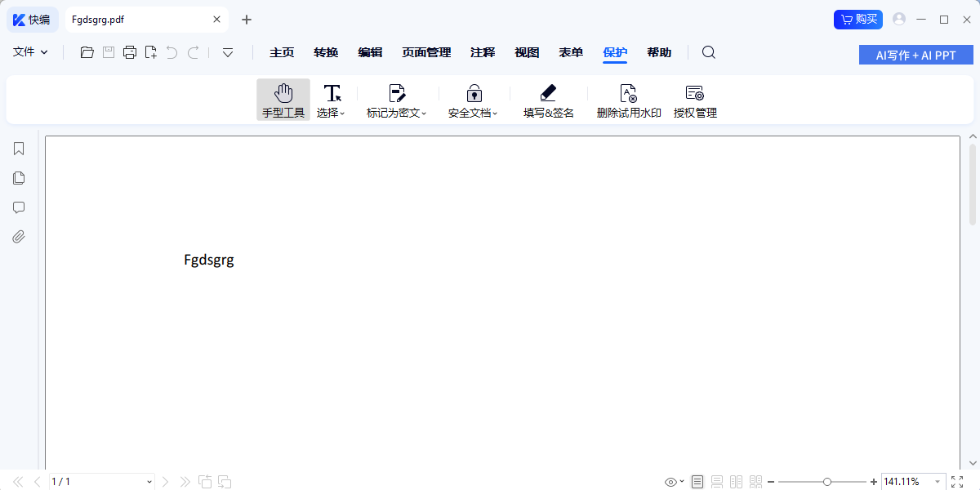
Task: Switch to the 编辑 tab
Action: click(370, 52)
